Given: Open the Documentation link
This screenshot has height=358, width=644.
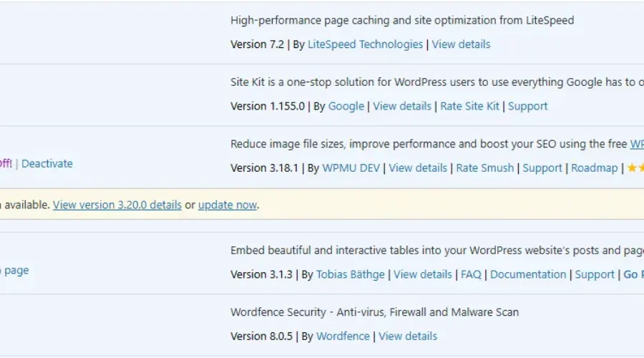Looking at the screenshot, I should [528, 274].
